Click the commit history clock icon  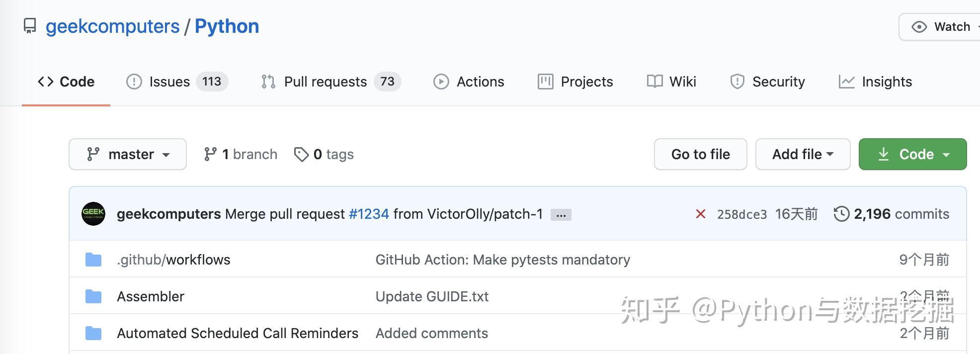pyautogui.click(x=841, y=214)
